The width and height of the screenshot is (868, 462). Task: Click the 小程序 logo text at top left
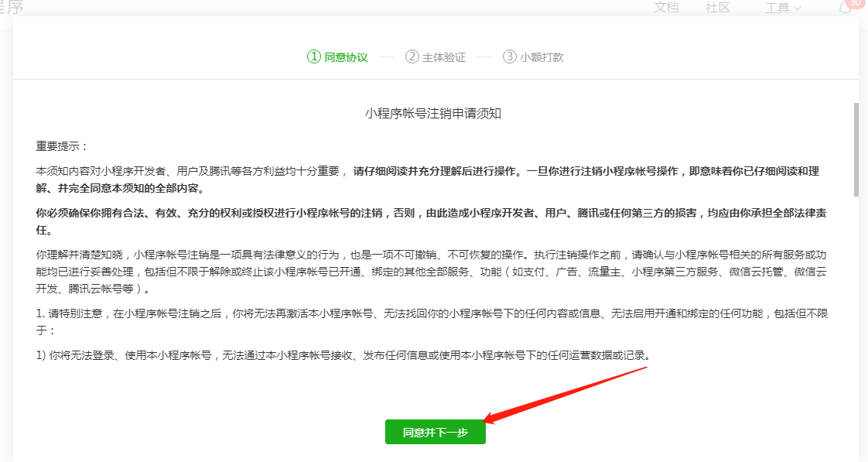click(x=12, y=8)
